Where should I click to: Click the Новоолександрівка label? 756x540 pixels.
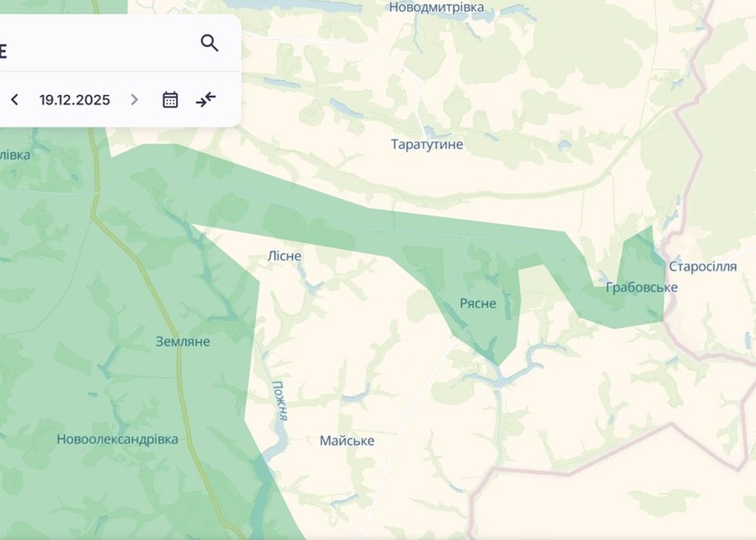pos(118,439)
